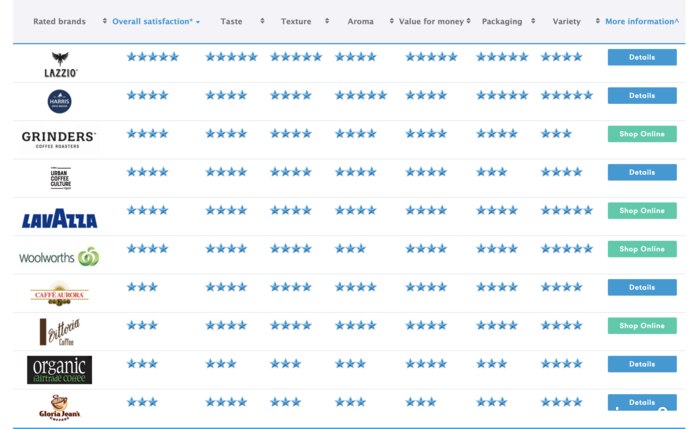Click Vittoria's taste star rating
Screen dimensions: 699x429
226,325
